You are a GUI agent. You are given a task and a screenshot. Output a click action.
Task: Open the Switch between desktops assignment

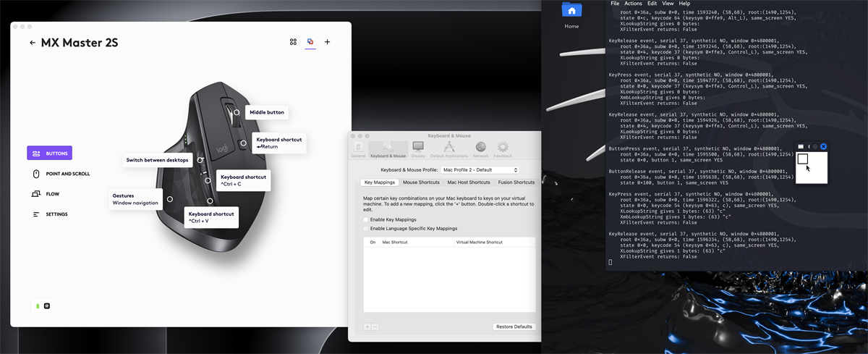click(157, 160)
